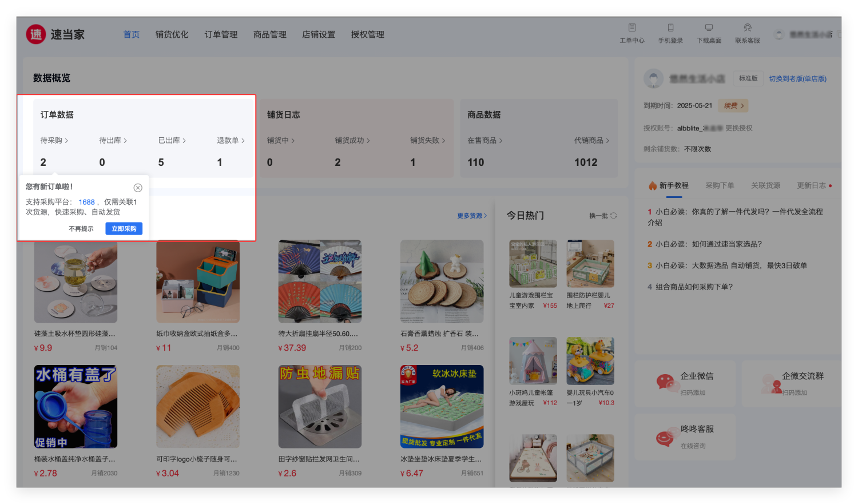The image size is (858, 504).
Task: Open 更多货源 link
Action: [x=472, y=216]
